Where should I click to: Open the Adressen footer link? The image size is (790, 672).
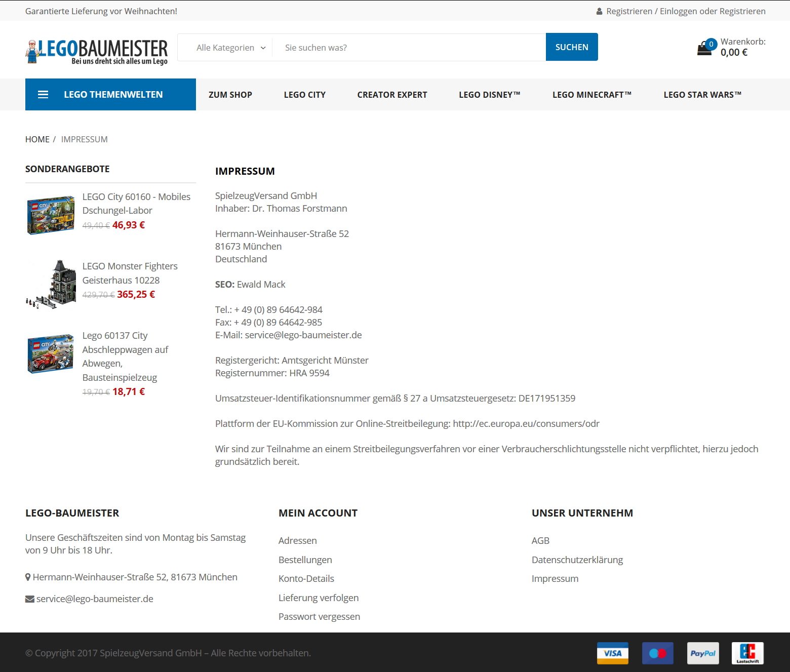tap(298, 541)
